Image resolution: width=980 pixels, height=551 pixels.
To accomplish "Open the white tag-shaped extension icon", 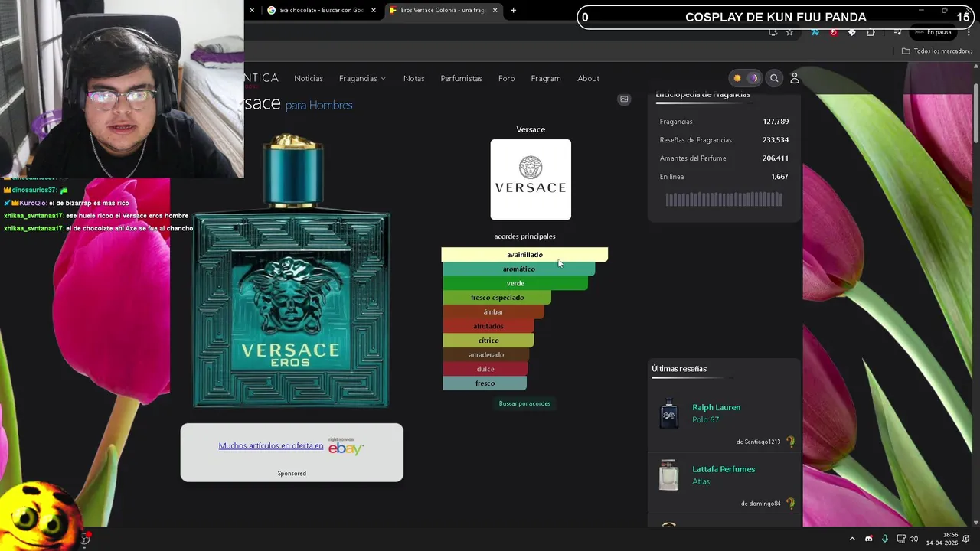I will coord(851,32).
